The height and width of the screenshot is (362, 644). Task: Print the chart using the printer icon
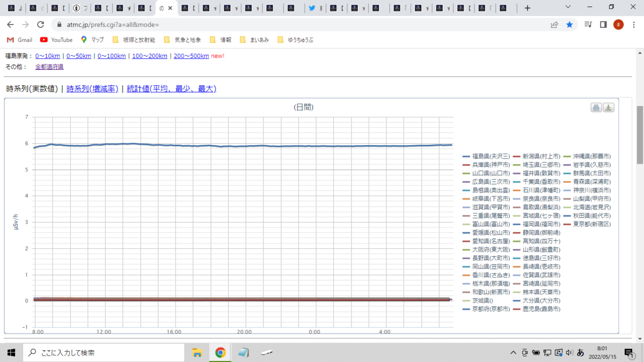click(x=596, y=108)
